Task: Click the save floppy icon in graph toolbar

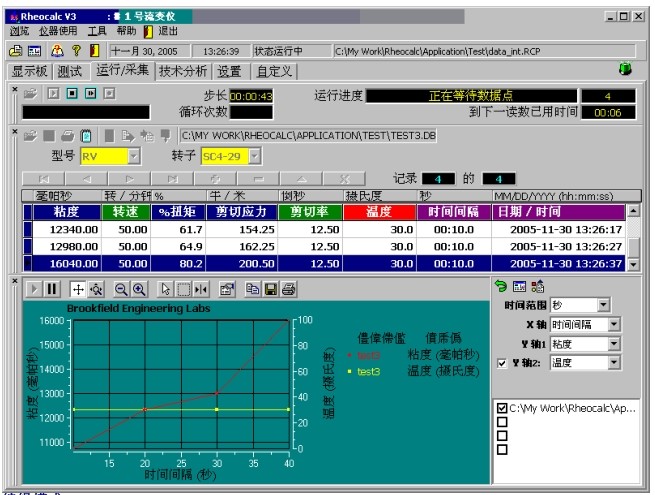Action: (271, 289)
